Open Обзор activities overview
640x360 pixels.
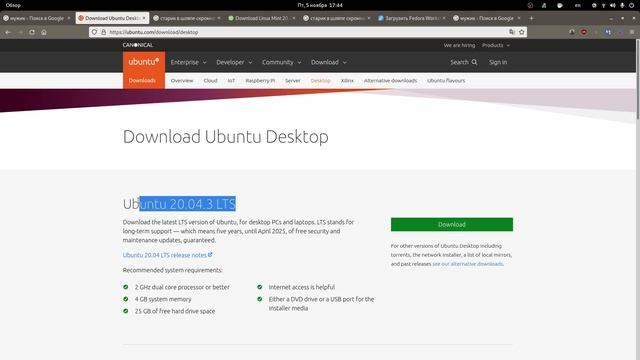pyautogui.click(x=13, y=5)
